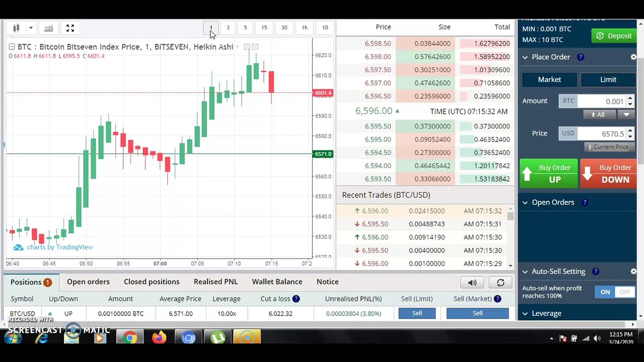Open Place Order settings gear
The height and width of the screenshot is (362, 644).
633,57
